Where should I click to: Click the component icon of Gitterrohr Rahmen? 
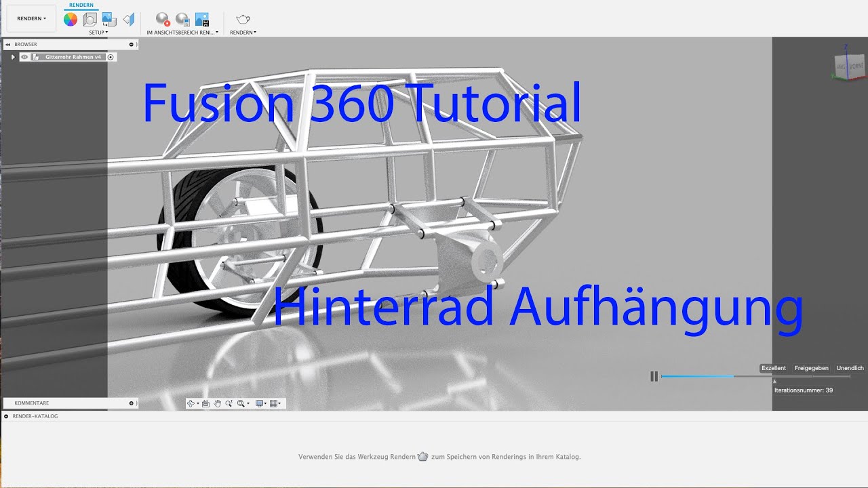point(36,58)
